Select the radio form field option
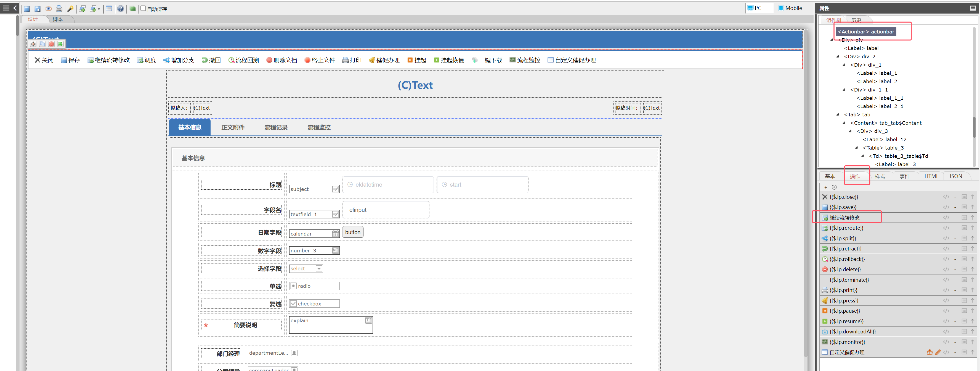 (293, 286)
